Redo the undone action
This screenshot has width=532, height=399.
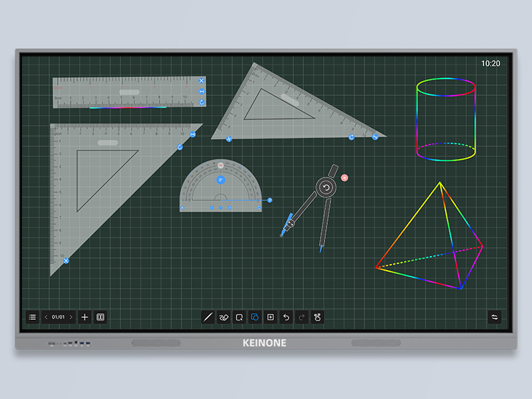pos(302,317)
